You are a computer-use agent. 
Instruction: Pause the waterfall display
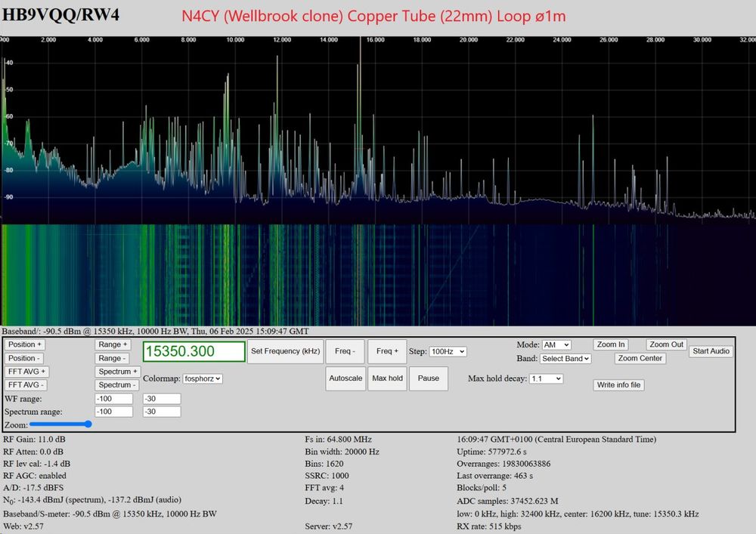click(x=429, y=378)
